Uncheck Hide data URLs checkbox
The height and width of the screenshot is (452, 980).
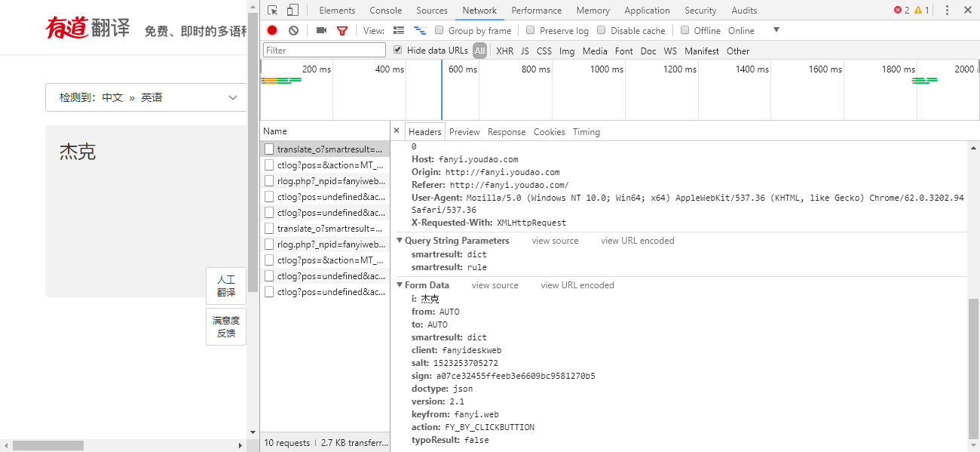[x=398, y=51]
